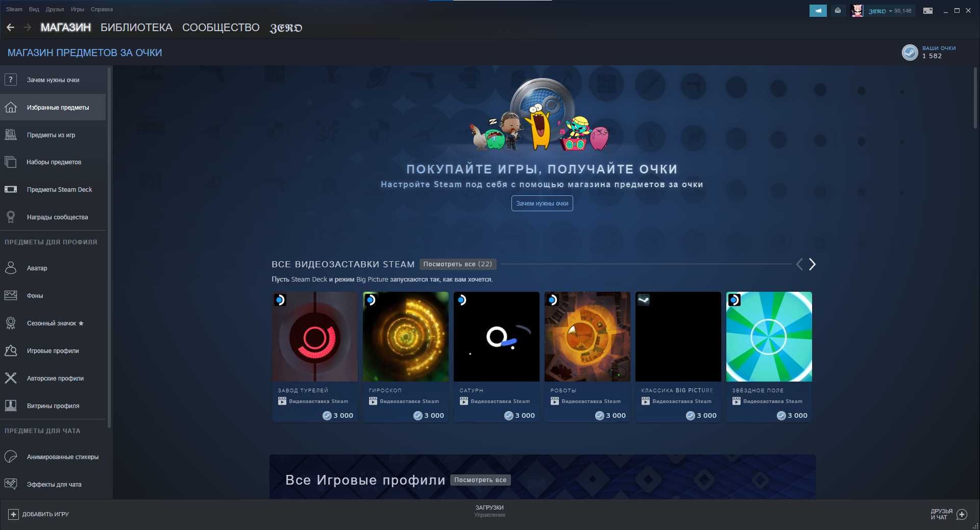Open the Друзья menu

click(55, 9)
